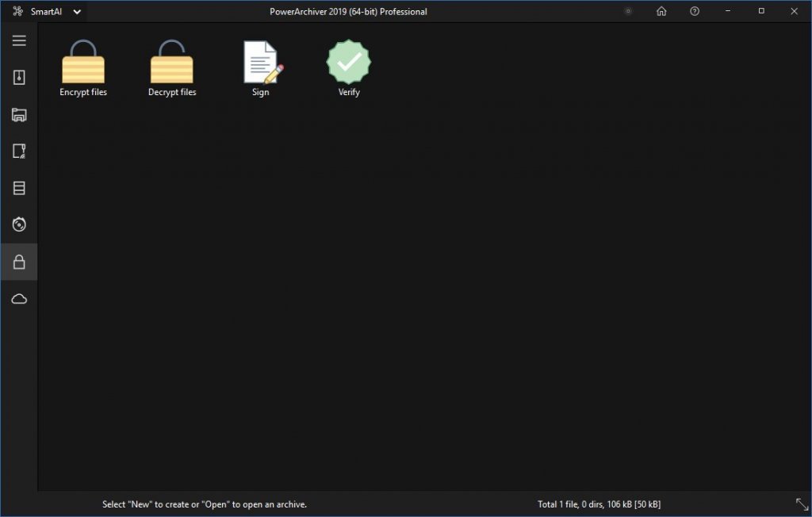Click the SmartAI logo icon
The image size is (812, 517).
(18, 11)
